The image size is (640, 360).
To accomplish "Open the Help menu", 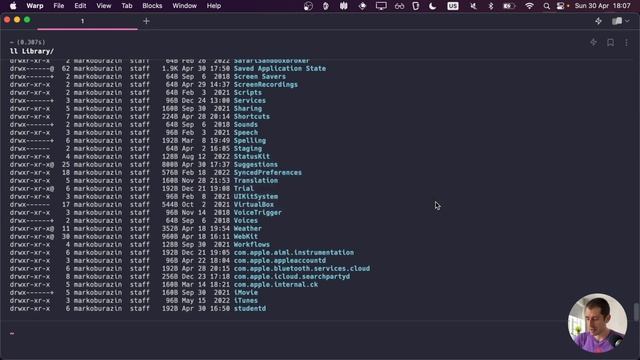I will click(213, 6).
